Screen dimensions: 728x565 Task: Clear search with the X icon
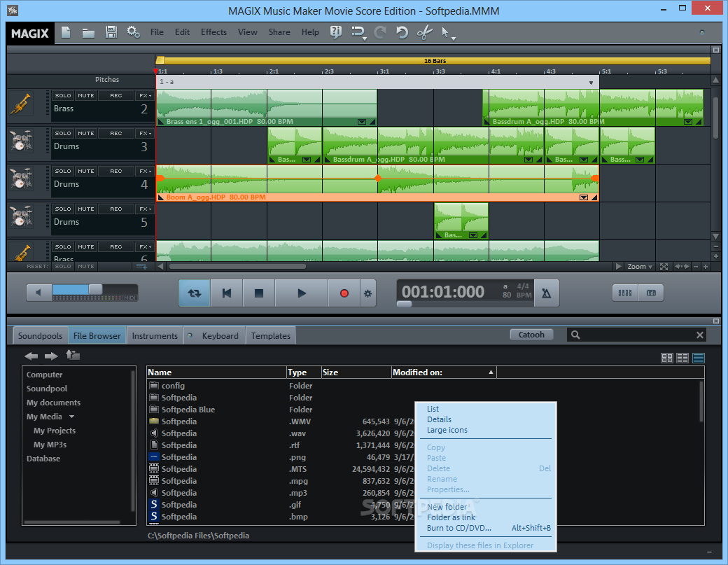[700, 335]
